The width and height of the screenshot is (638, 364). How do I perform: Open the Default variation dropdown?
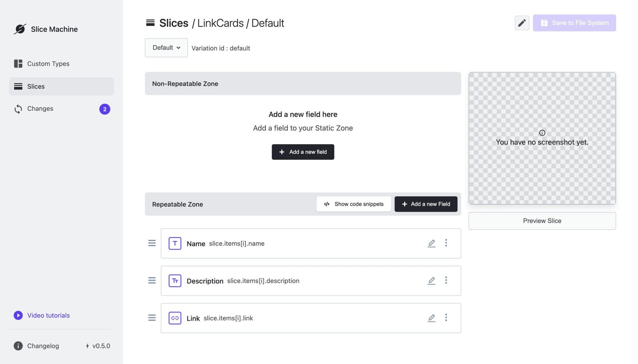[166, 47]
